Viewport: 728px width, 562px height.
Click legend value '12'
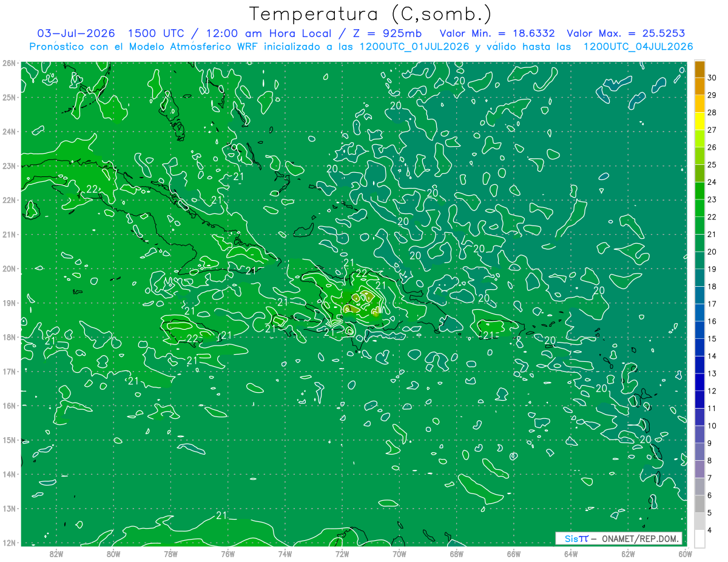[x=712, y=391]
